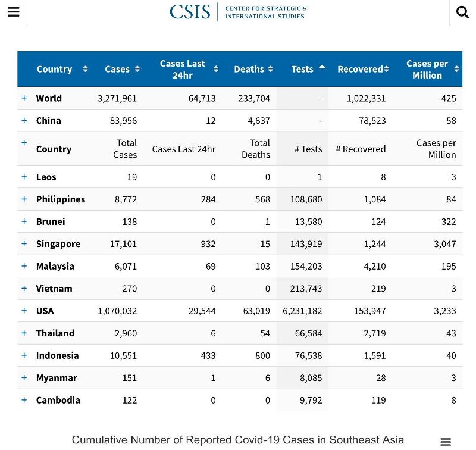Image resolution: width=476 pixels, height=450 pixels.
Task: Open the chart options menu icon
Action: point(445,442)
